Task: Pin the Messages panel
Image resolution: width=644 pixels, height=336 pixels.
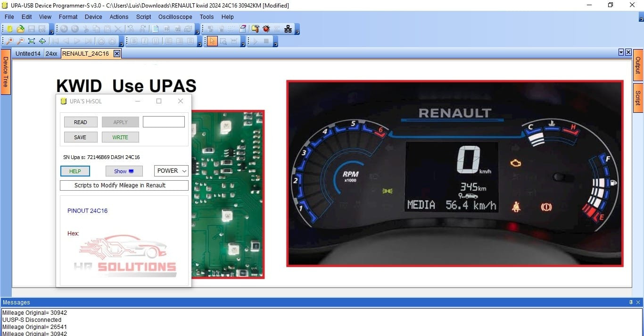Action: (631, 302)
